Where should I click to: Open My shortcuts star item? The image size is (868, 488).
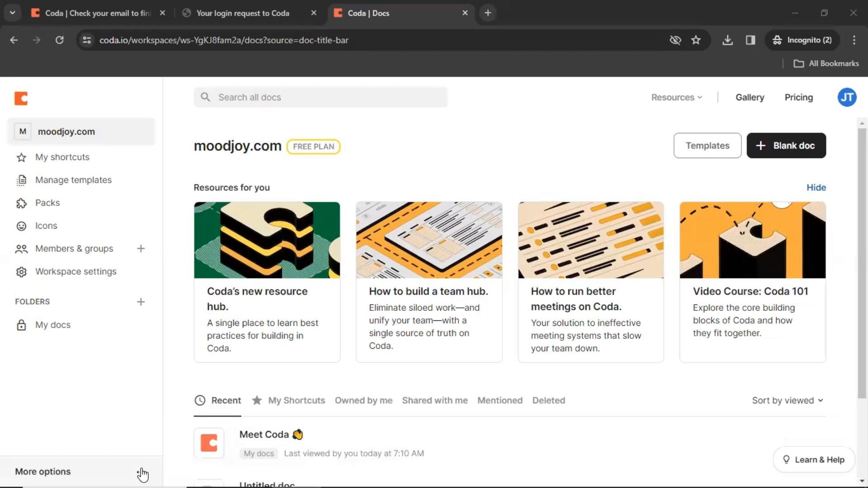tap(62, 157)
